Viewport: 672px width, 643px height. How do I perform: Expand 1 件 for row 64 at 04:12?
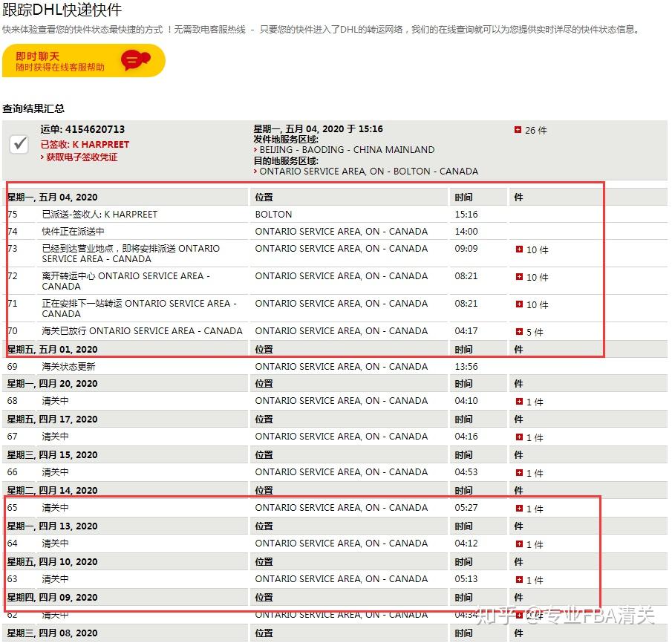coord(519,544)
